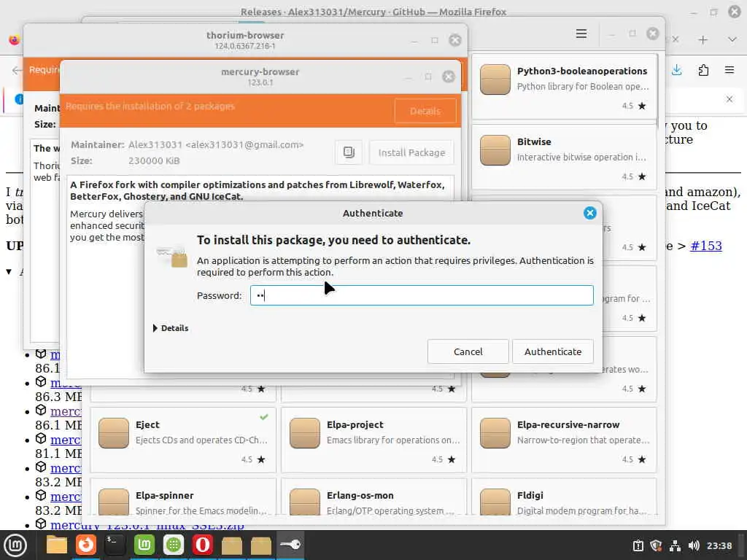Screen dimensions: 747x560
Task: Open the Software Manager hamburger menu
Action: [x=581, y=34]
